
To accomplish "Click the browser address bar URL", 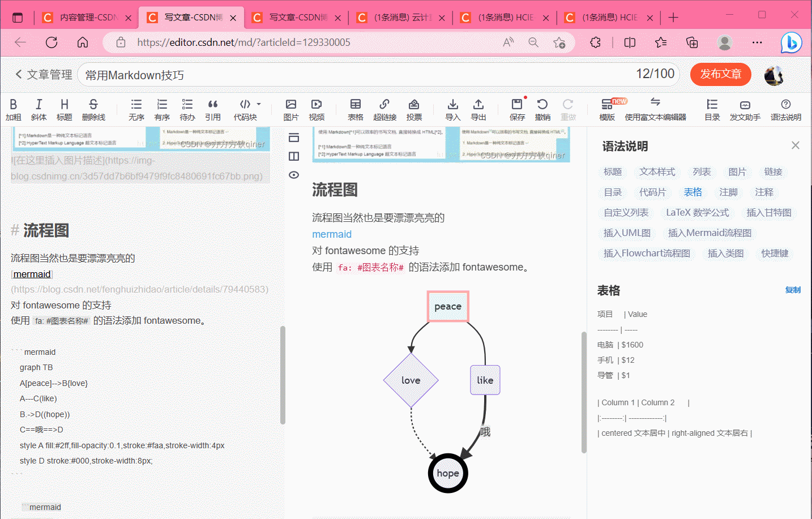I will tap(243, 42).
